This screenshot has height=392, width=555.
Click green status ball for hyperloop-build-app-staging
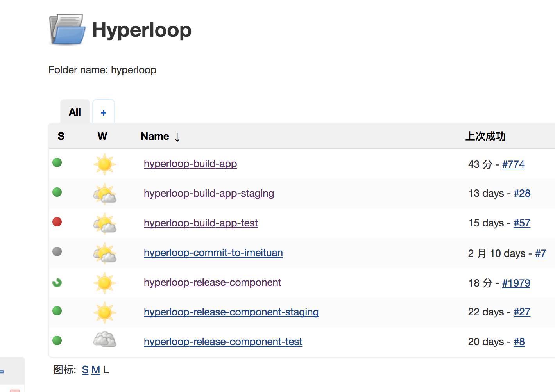pos(57,192)
